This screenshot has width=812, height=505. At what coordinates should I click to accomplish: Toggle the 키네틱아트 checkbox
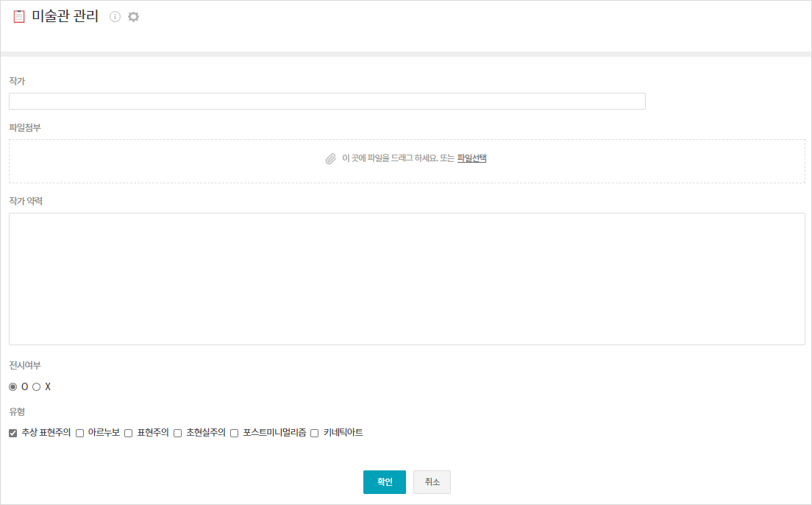pyautogui.click(x=315, y=433)
